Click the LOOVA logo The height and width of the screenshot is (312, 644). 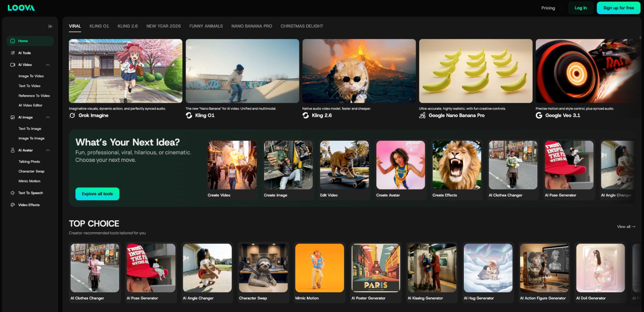pyautogui.click(x=21, y=8)
